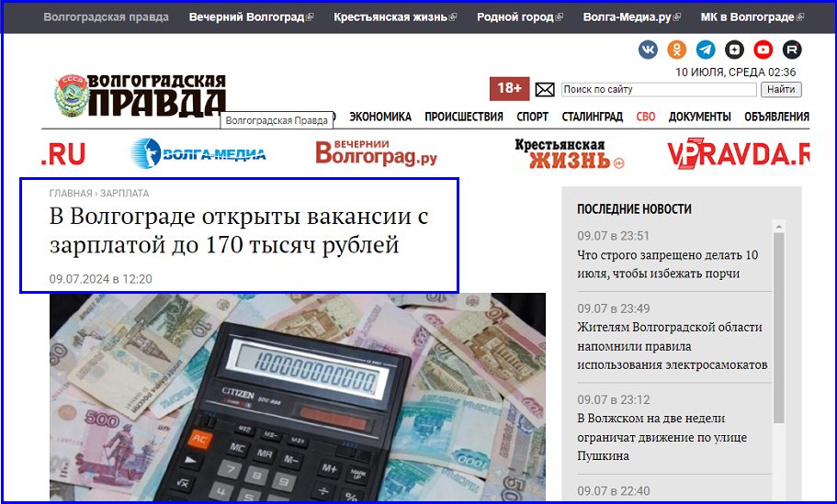Click the news scrollbar up arrow

click(x=779, y=226)
